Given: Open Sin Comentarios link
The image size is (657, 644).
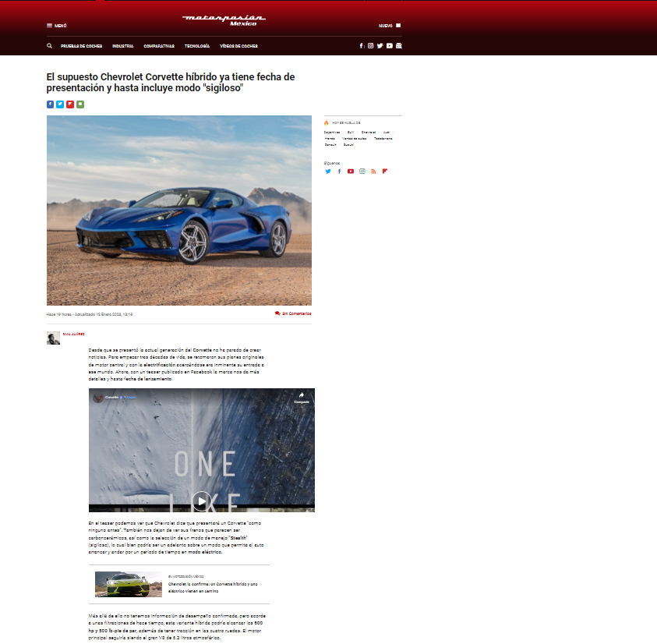Looking at the screenshot, I should (297, 313).
